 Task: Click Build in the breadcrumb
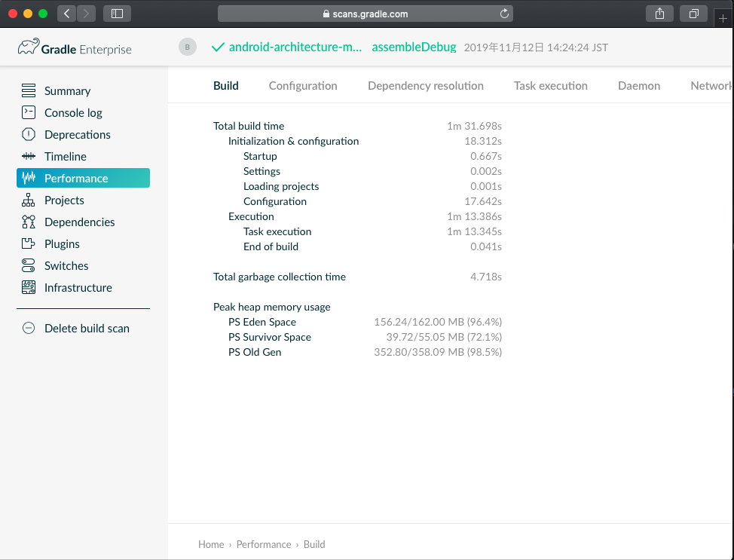coord(314,544)
